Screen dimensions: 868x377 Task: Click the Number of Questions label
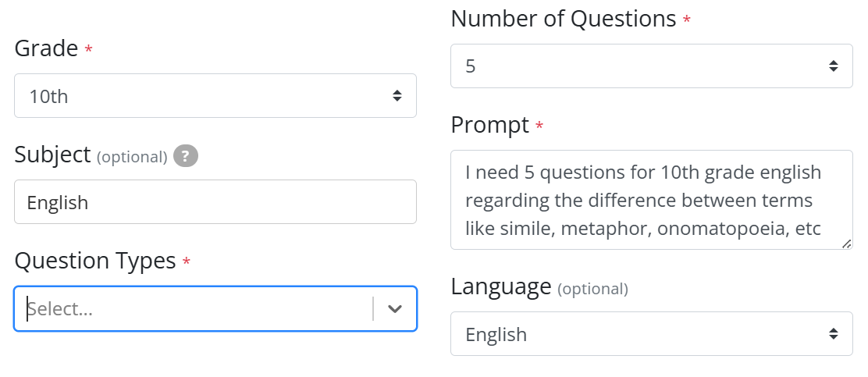(564, 19)
